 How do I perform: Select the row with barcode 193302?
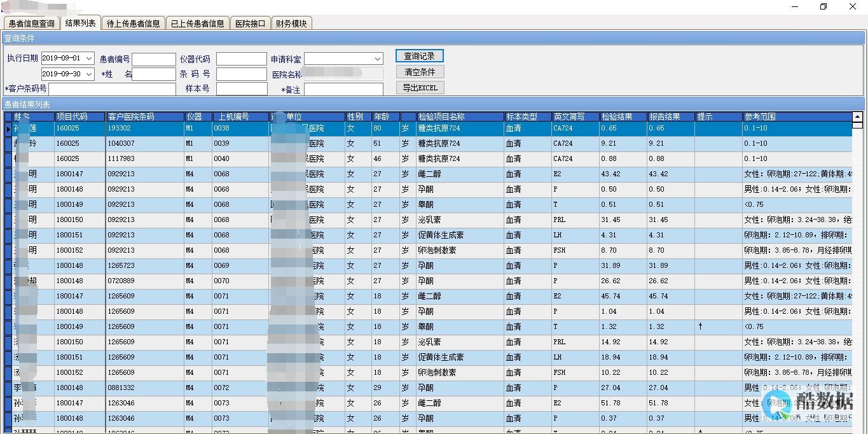point(428,128)
